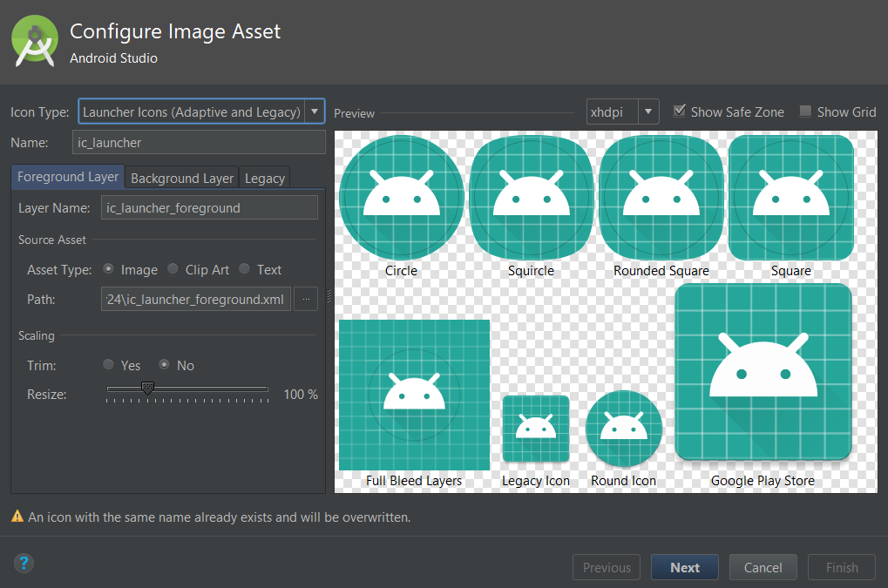Select the Round Icon preview

(623, 429)
